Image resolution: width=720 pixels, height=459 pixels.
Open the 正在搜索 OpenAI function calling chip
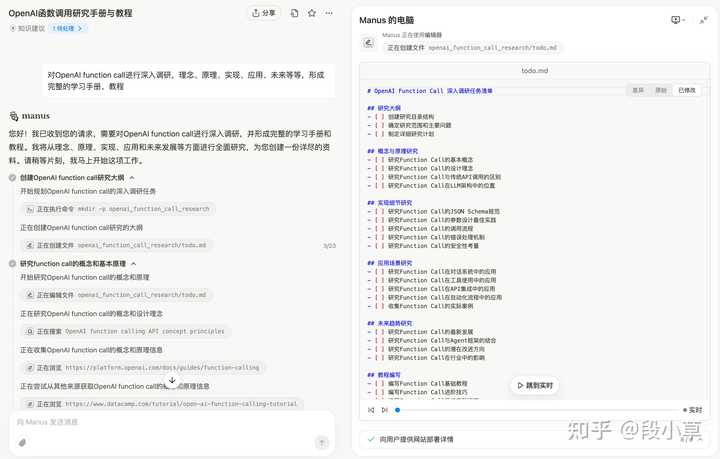126,331
